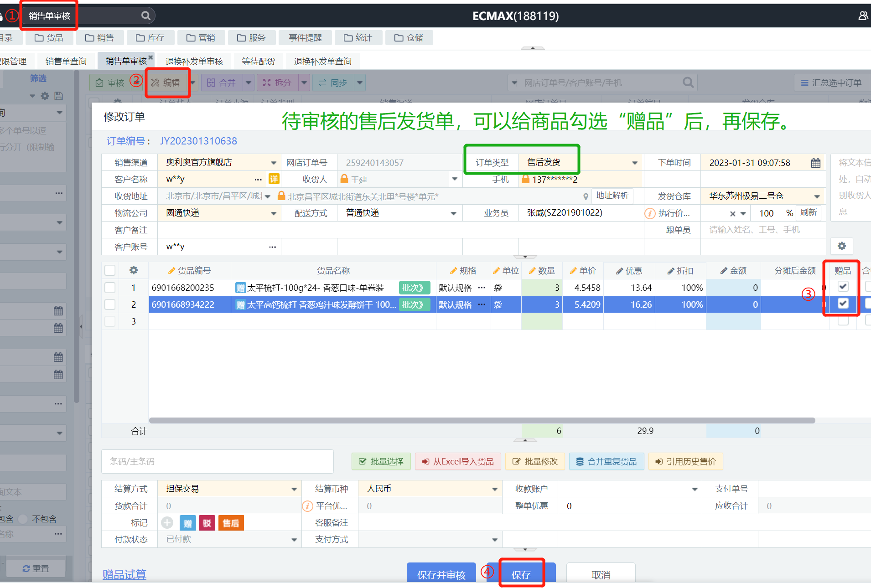Screen dimensions: 871x588
Task: Click the red 驳 tag icon
Action: tap(207, 523)
